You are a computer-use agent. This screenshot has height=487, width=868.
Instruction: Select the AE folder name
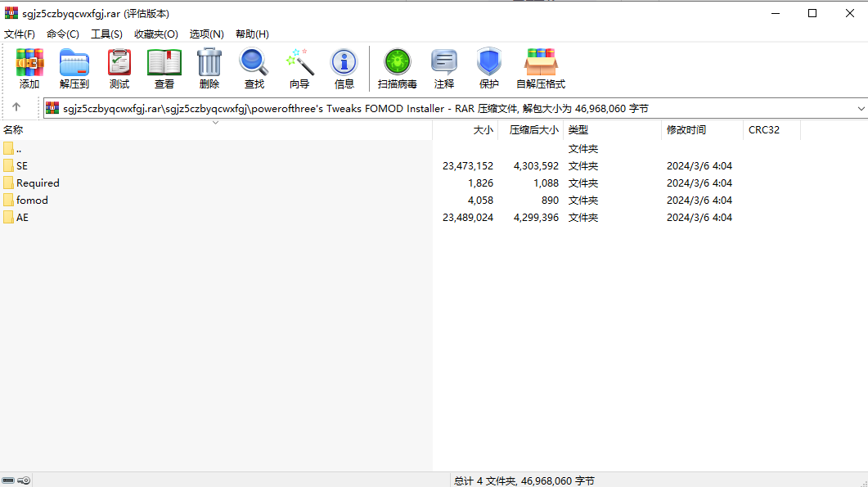pos(22,217)
